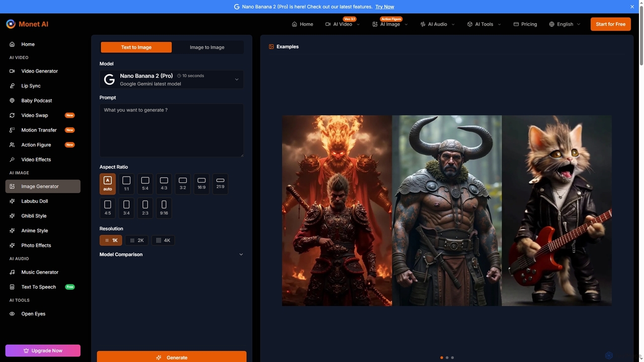Screen dimensions: 644x362
Task: Click the Open Eyes eye icon
Action: (x=12, y=314)
